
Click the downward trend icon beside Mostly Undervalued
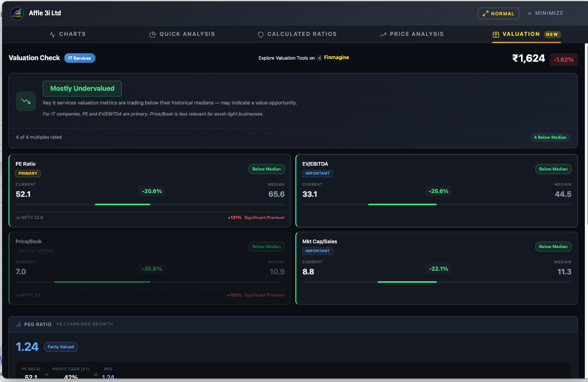coord(26,101)
